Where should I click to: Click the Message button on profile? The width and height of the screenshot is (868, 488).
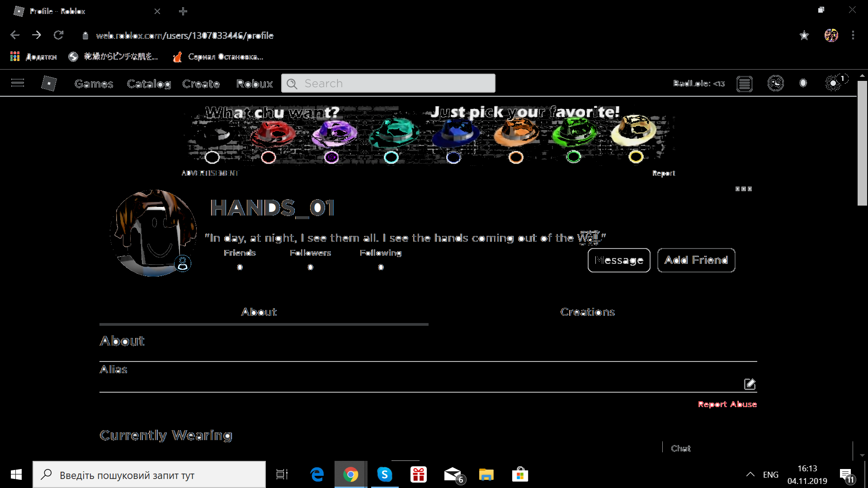point(619,260)
